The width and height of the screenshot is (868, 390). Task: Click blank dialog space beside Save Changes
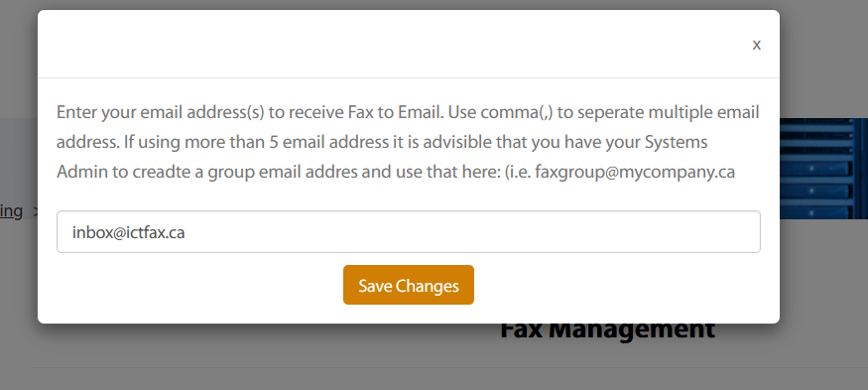click(609, 285)
